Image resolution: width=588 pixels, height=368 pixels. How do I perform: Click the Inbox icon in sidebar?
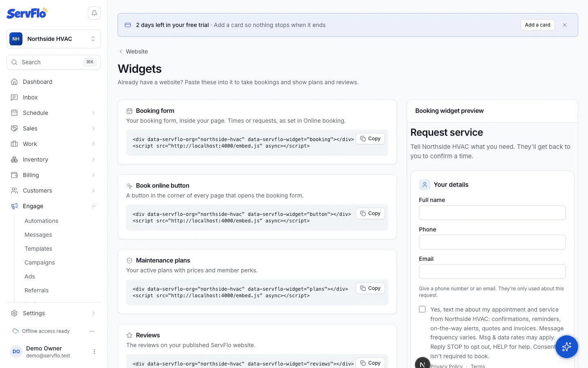click(14, 97)
